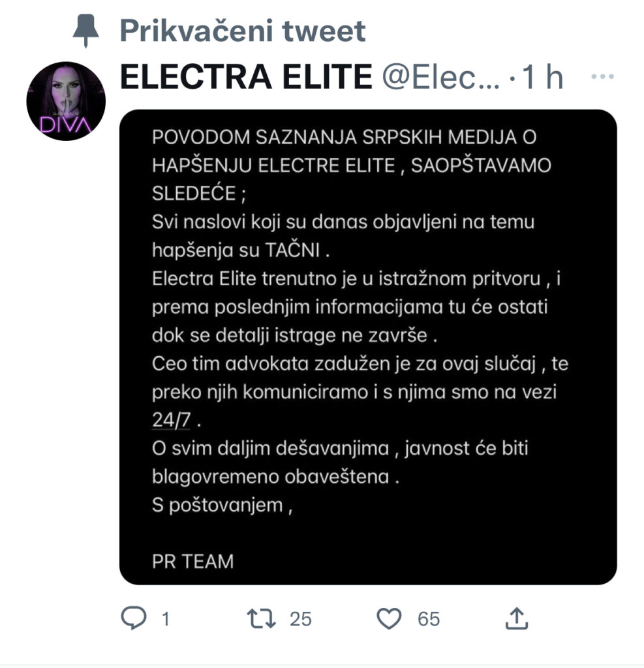
Task: Click the "PR TEAM" signature in the image
Action: click(x=192, y=561)
